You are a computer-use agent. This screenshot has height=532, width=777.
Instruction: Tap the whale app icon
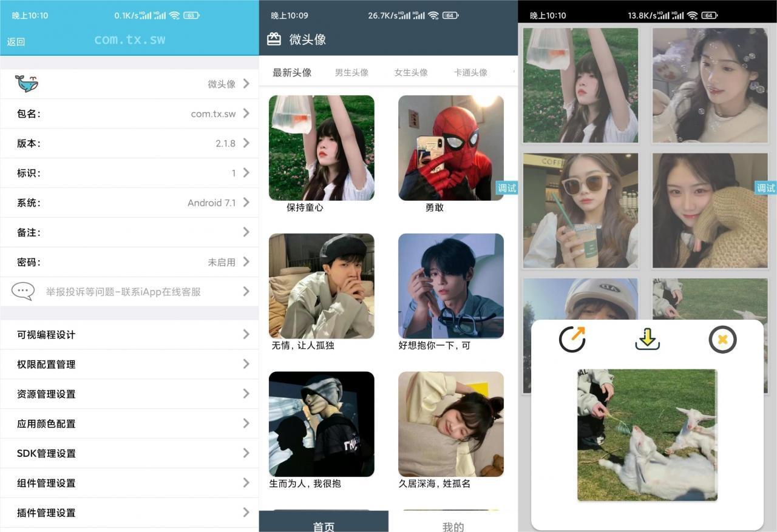point(27,84)
